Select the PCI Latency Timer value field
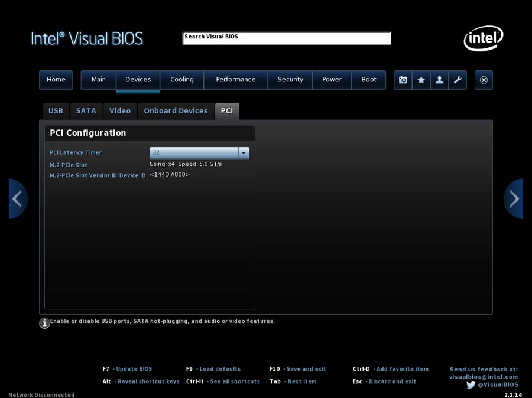The image size is (532, 398). [x=194, y=153]
